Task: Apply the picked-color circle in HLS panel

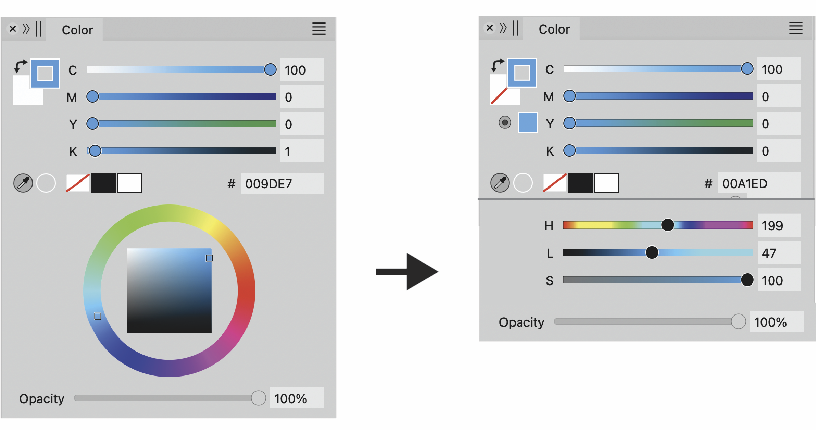Action: pyautogui.click(x=523, y=183)
